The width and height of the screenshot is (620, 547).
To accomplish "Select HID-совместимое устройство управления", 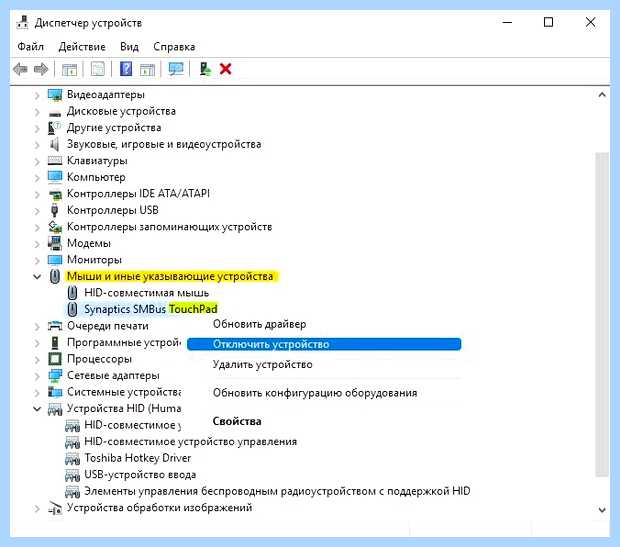I will tap(191, 441).
